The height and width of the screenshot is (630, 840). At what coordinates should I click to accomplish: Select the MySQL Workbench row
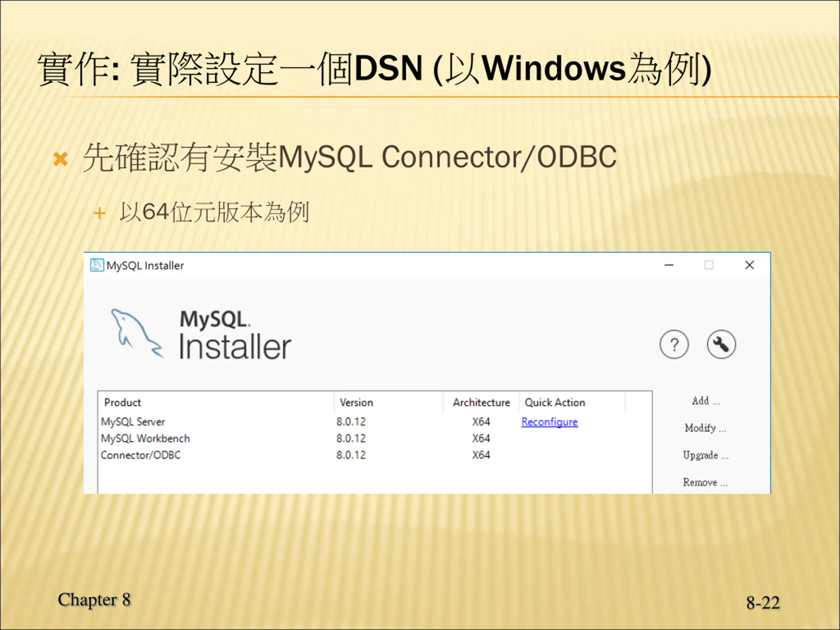pos(375,439)
